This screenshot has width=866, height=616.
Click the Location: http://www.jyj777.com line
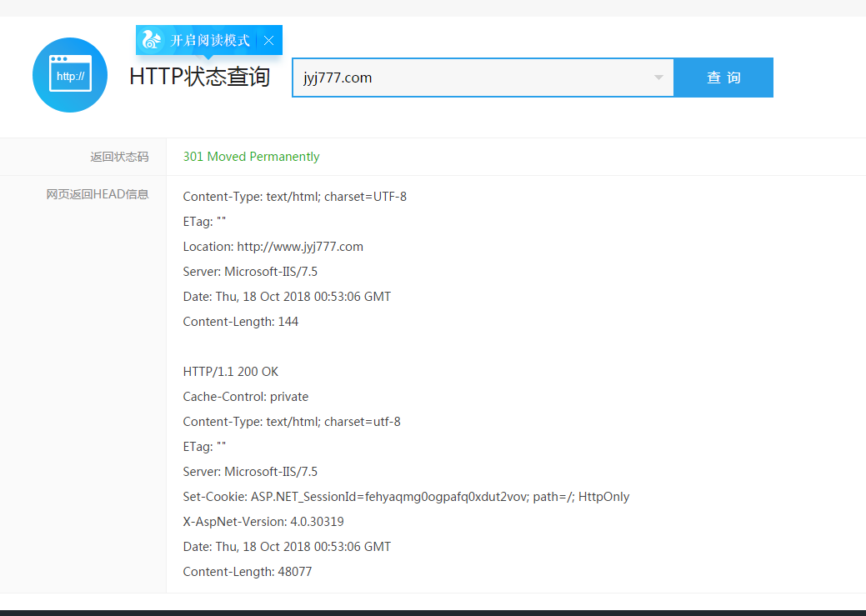(273, 247)
